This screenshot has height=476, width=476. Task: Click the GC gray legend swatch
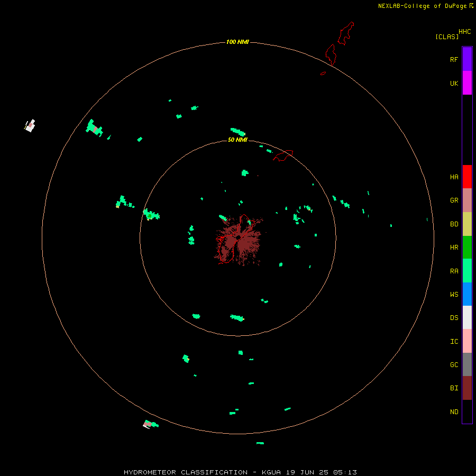[x=467, y=364]
